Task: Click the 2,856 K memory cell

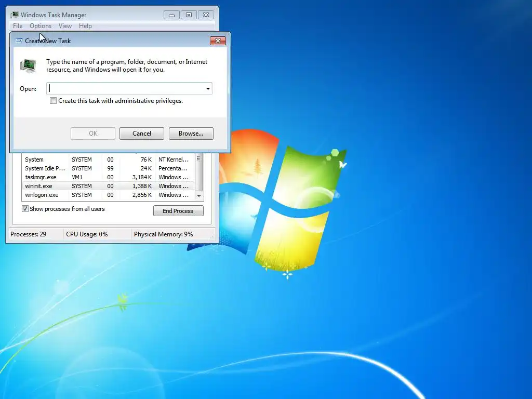Action: 142,195
